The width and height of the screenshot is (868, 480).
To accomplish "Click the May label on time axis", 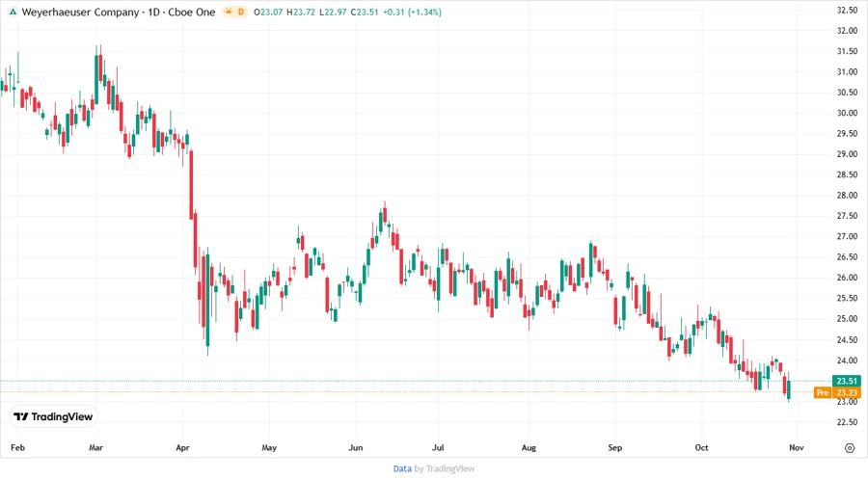I will point(269,447).
